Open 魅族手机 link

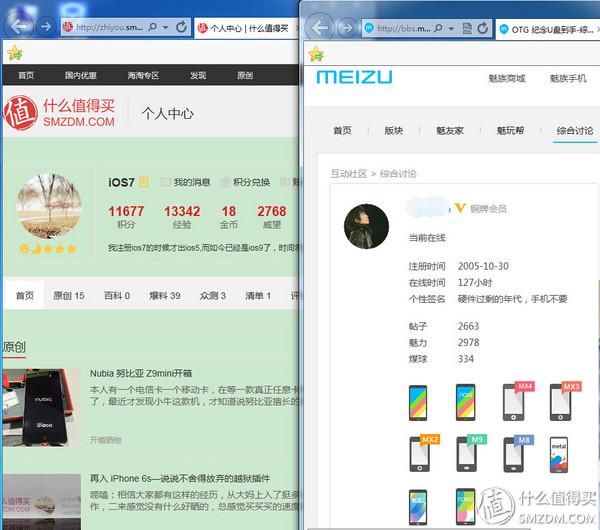tap(568, 78)
